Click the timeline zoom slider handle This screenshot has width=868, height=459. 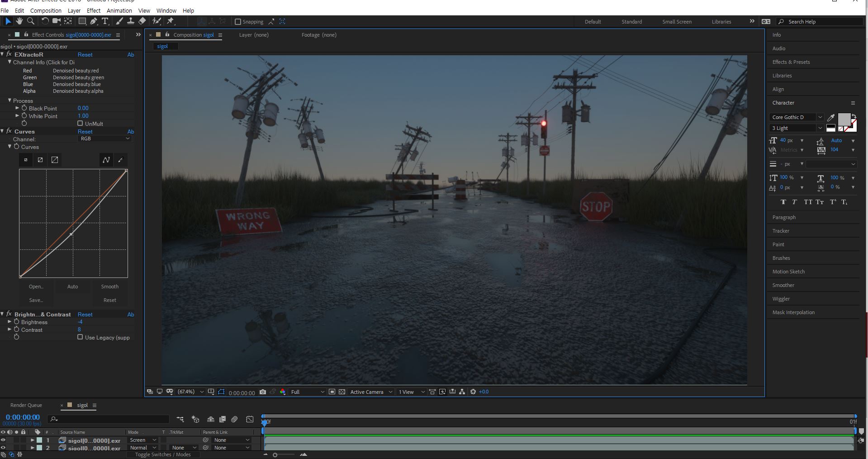(275, 455)
